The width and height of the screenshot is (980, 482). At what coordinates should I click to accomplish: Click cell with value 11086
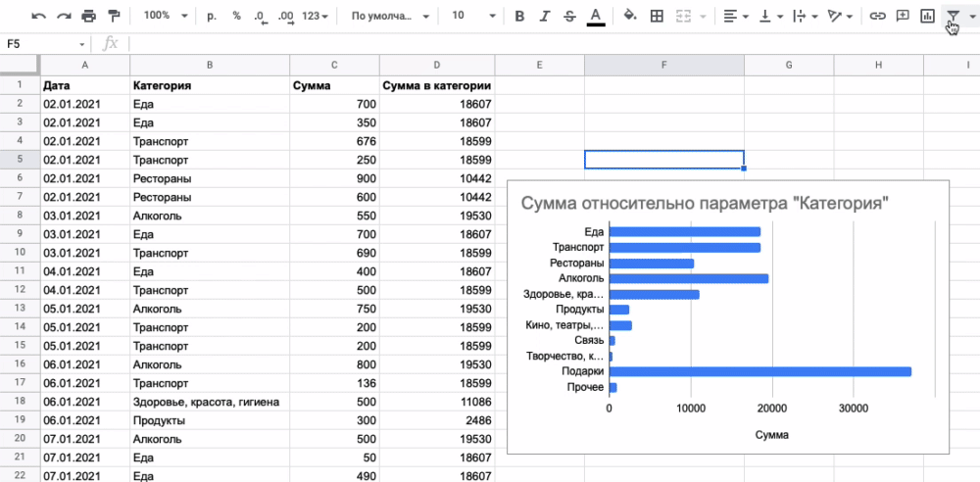pyautogui.click(x=437, y=402)
